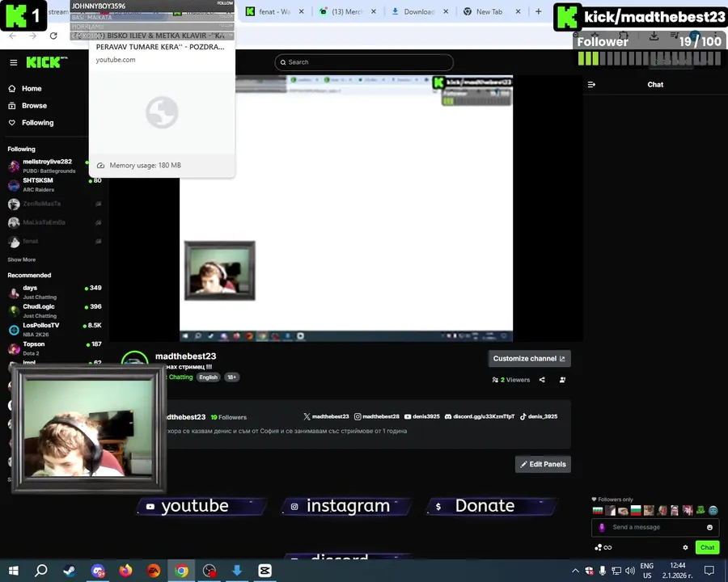Open SHTSKSM followed channel
728x582 pixels.
55,185
